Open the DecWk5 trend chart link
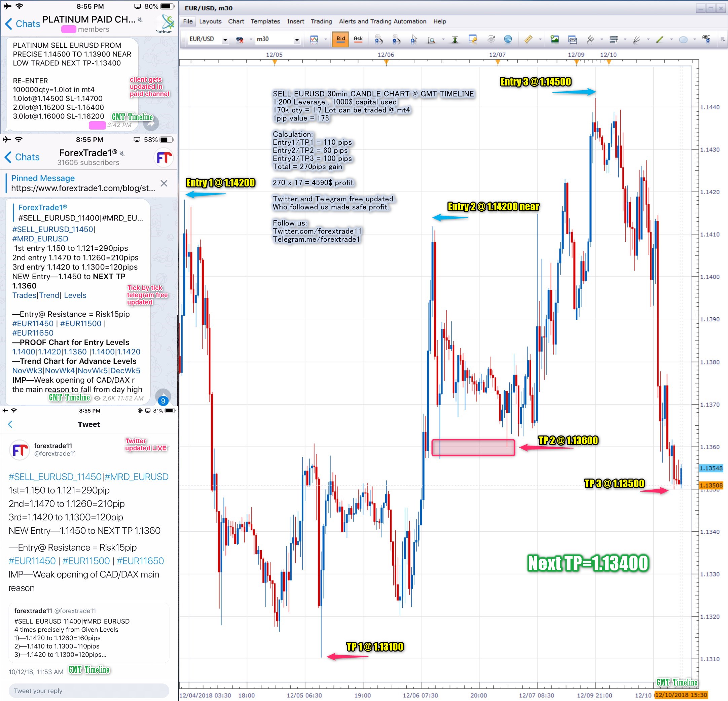The image size is (728, 701). tap(125, 371)
